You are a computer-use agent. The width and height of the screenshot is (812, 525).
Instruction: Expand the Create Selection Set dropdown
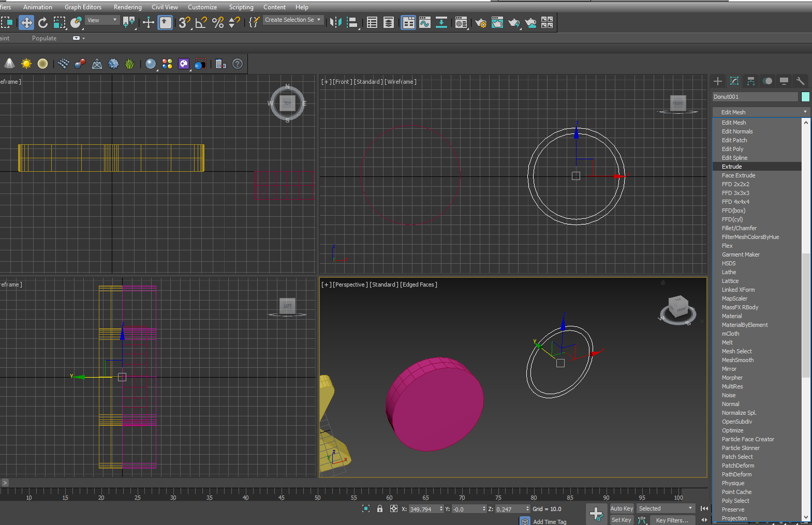tap(293, 20)
